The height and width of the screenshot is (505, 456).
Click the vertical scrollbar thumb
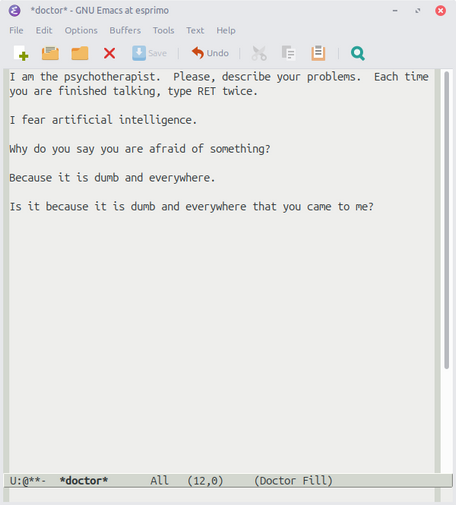point(447,220)
